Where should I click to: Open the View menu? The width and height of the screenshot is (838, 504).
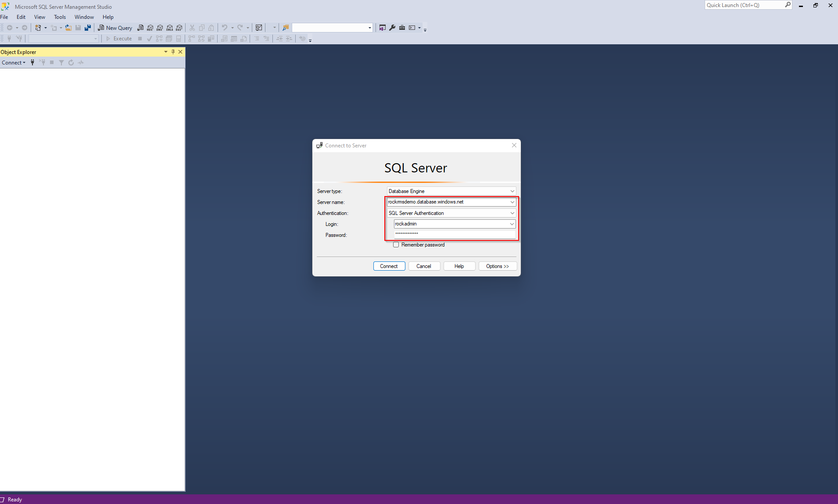[x=39, y=17]
